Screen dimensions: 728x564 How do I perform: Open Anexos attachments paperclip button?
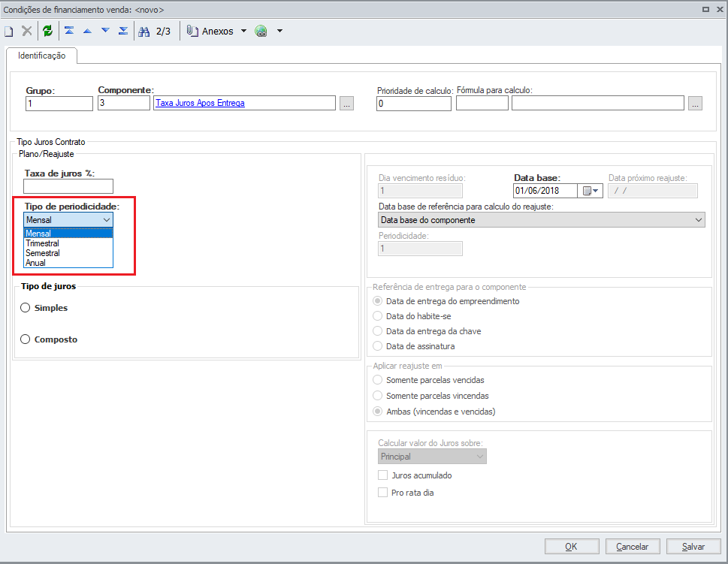210,31
